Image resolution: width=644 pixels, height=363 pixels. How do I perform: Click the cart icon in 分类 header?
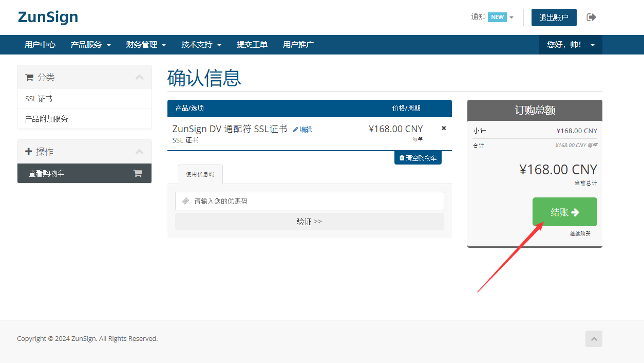pyautogui.click(x=29, y=77)
